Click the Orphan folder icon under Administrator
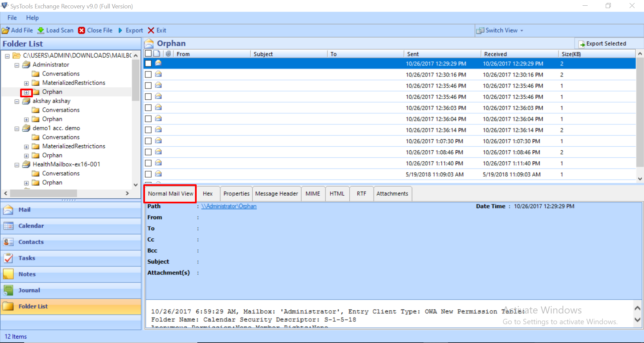The width and height of the screenshot is (644, 343). click(x=36, y=92)
